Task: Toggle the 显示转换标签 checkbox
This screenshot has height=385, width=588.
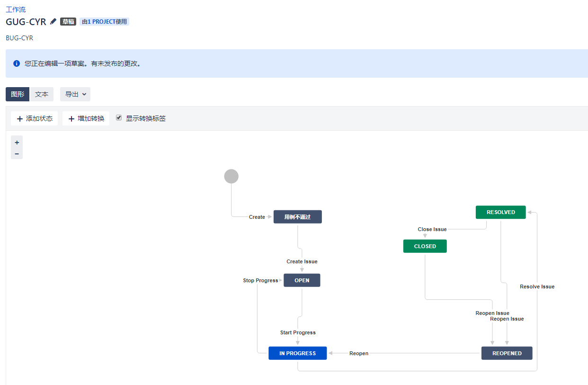Action: [x=119, y=117]
